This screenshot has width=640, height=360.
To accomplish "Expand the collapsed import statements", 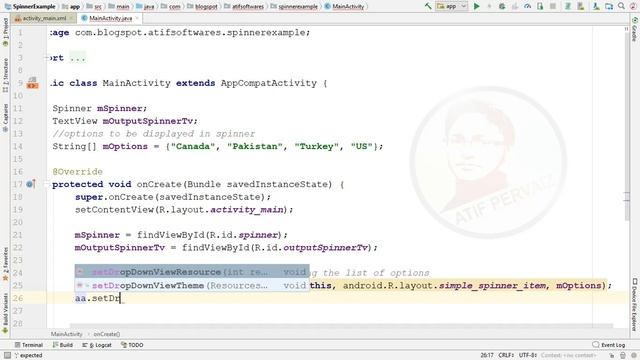I will pyautogui.click(x=46, y=58).
